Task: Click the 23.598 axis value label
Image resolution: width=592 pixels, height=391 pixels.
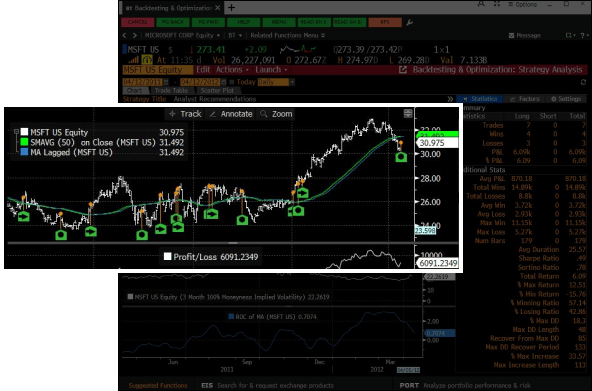Action: (425, 231)
